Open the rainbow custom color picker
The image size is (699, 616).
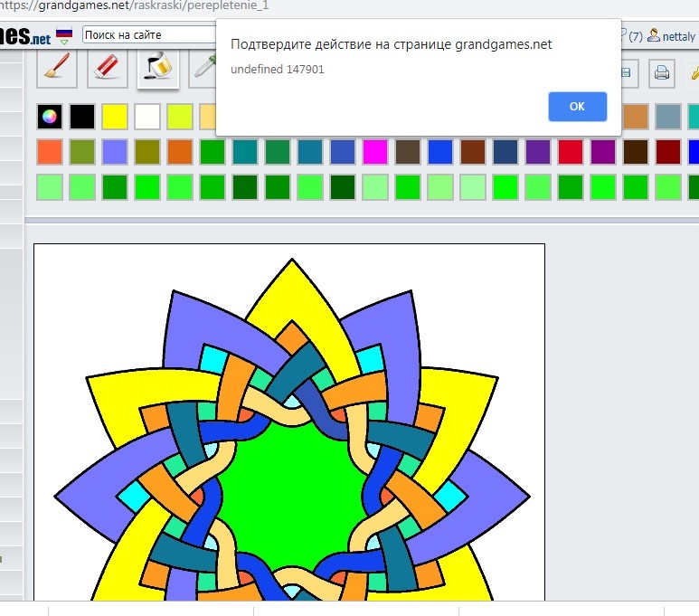tap(50, 117)
